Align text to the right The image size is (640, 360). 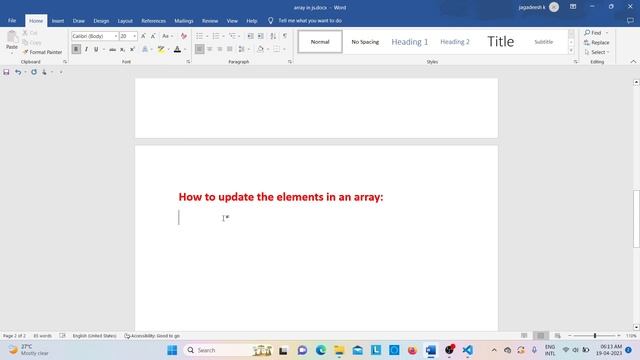[x=220, y=49]
